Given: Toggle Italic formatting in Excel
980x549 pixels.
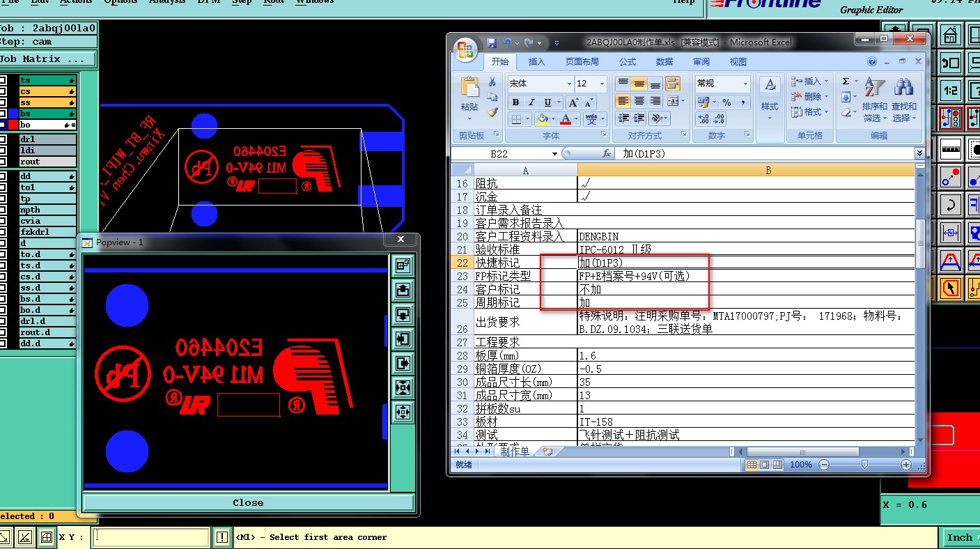Looking at the screenshot, I should pos(531,102).
